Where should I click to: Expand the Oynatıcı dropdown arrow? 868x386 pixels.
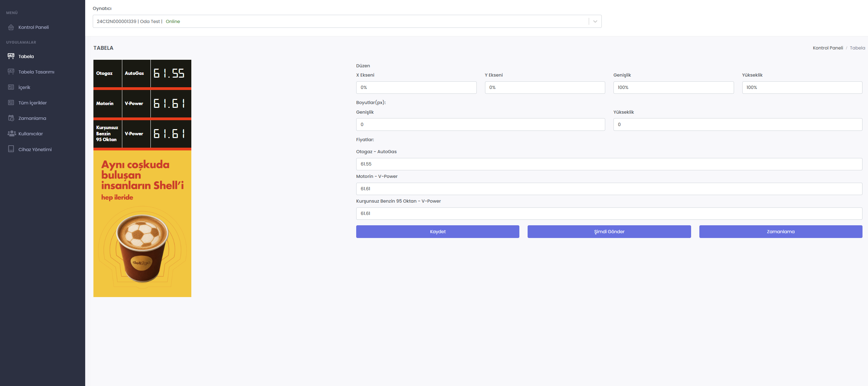click(595, 21)
